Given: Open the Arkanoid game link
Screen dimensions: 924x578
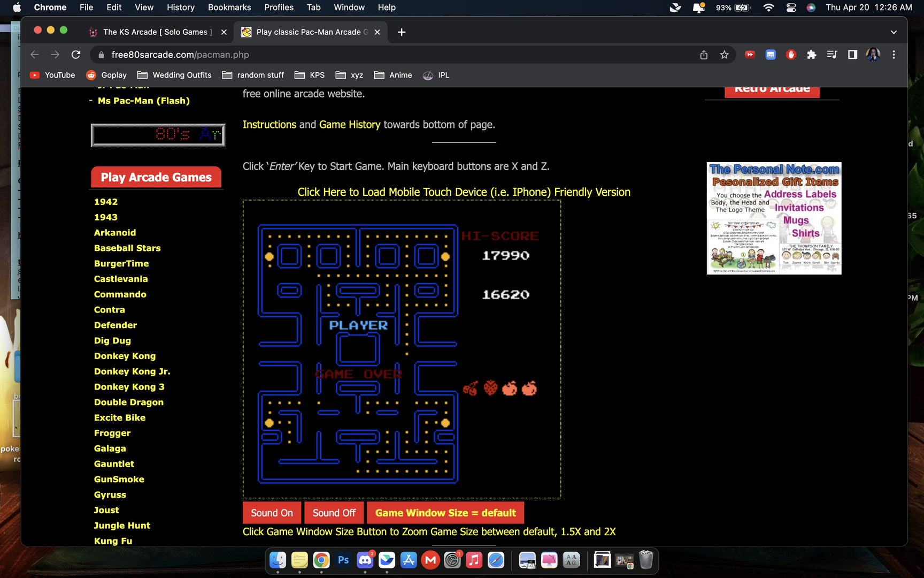Looking at the screenshot, I should pyautogui.click(x=115, y=233).
